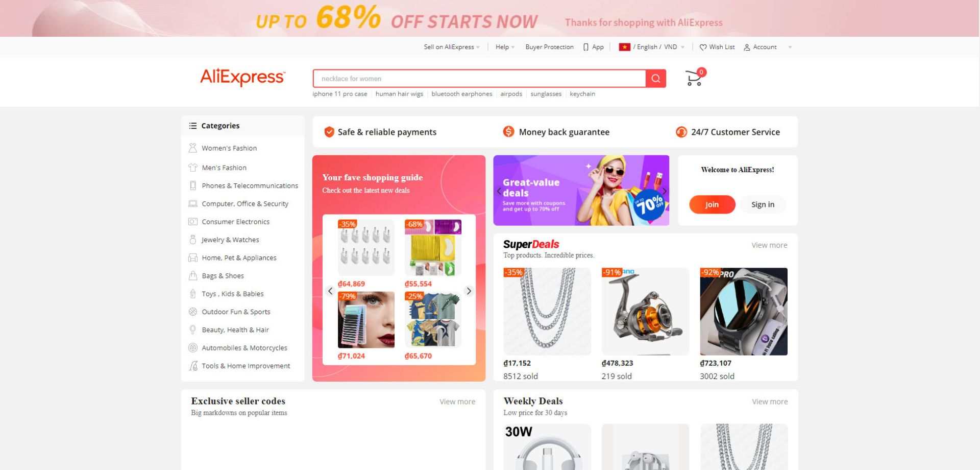Click the necklace for women search field

[479, 79]
